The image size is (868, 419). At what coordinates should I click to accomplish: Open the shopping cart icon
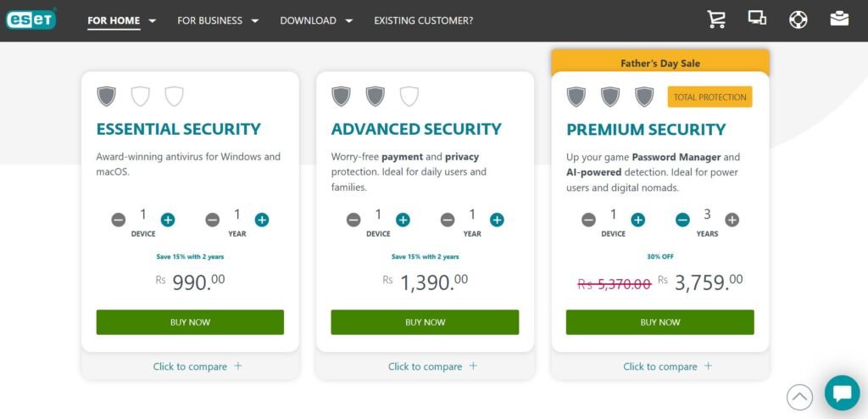(x=716, y=20)
